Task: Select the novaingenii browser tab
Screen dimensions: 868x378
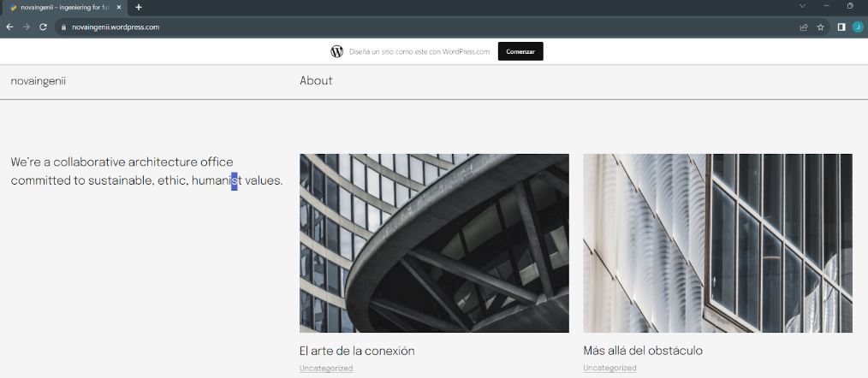Action: [x=60, y=7]
